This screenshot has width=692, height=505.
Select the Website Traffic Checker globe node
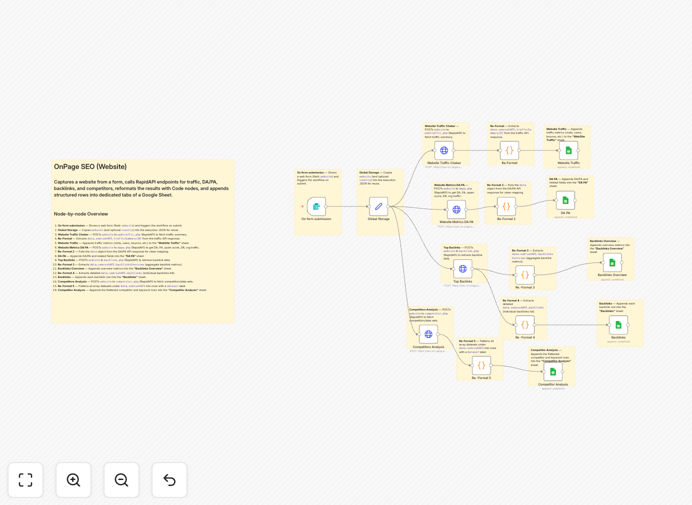coord(444,151)
